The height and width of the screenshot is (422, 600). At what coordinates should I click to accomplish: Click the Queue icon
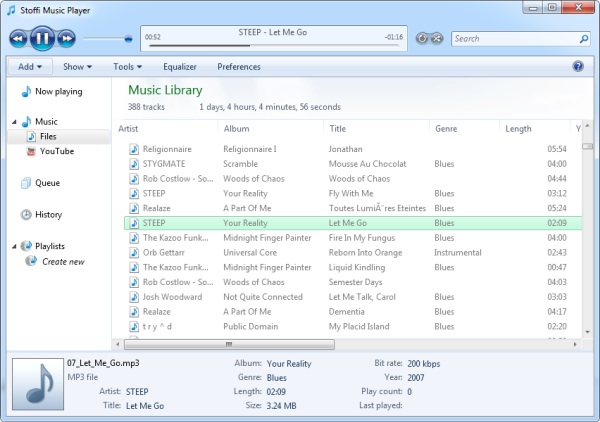(26, 183)
